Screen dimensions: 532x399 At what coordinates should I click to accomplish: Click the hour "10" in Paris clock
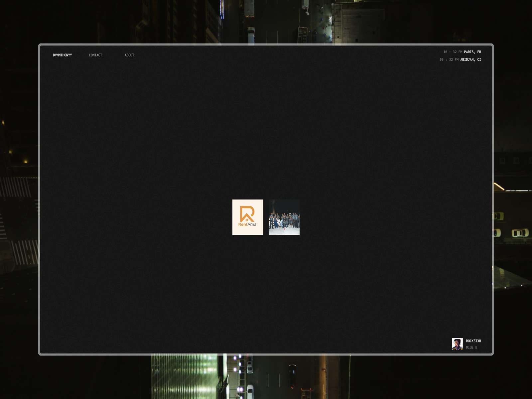445,52
